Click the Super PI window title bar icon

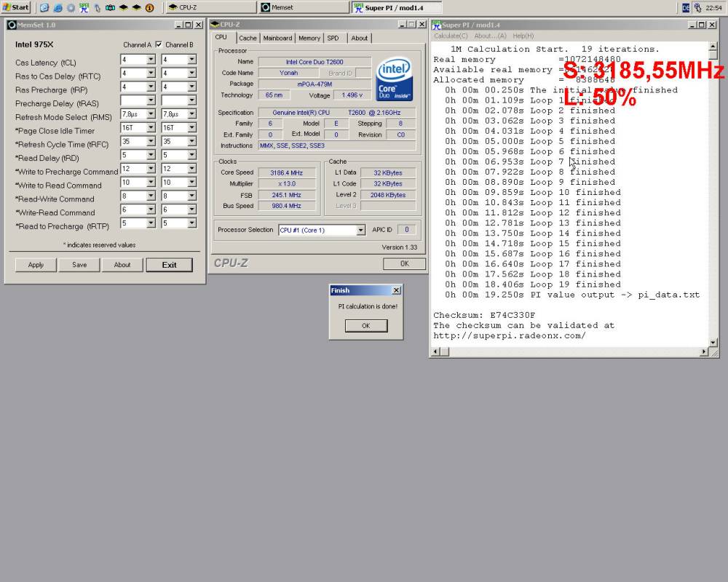436,25
